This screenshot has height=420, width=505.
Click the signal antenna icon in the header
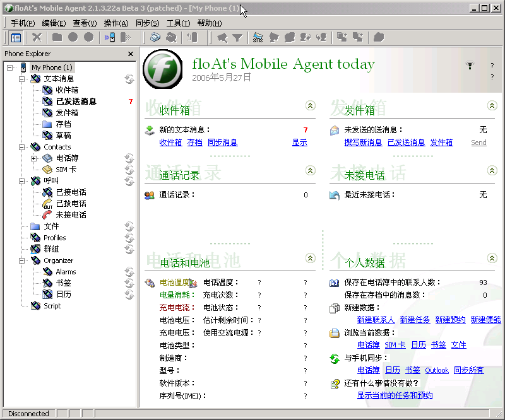(x=470, y=66)
